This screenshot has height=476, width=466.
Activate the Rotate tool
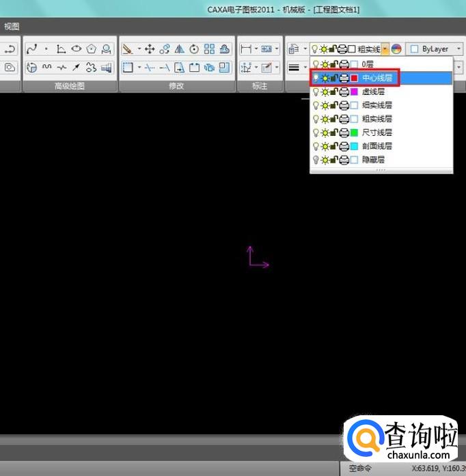click(x=194, y=49)
